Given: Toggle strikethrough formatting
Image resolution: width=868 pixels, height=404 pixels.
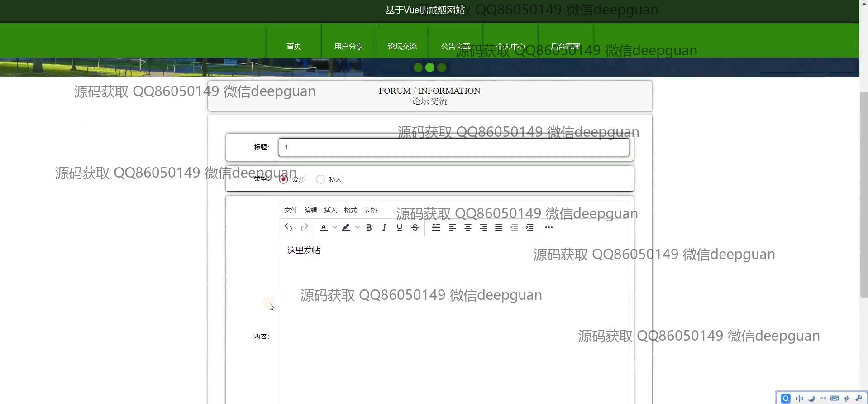Looking at the screenshot, I should point(415,227).
